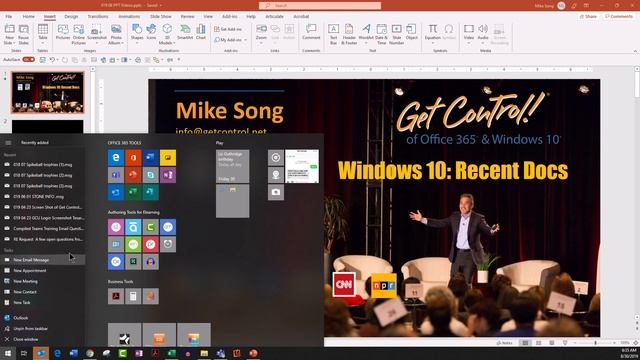The height and width of the screenshot is (360, 640).
Task: Insert Date & Time
Action: click(381, 34)
